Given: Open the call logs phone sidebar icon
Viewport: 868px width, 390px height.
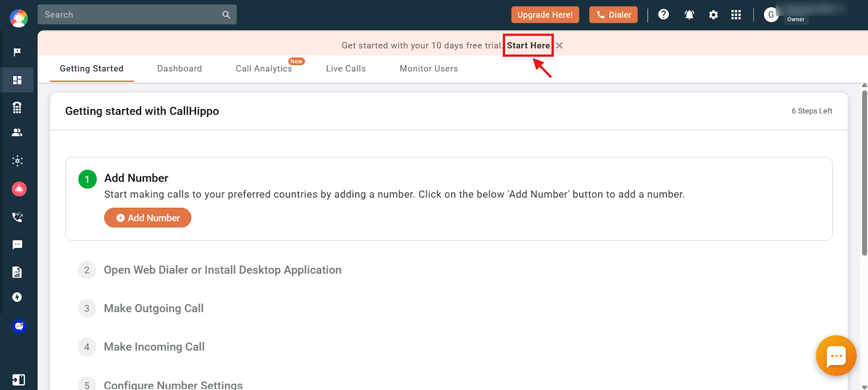Looking at the screenshot, I should tap(17, 217).
